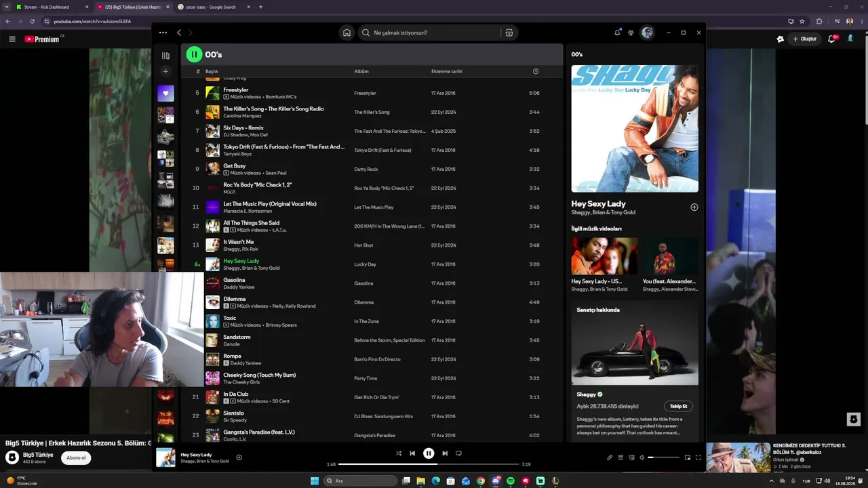Switch to the Kick Dashboard browser tab
Viewport: 868px width, 488px height.
click(x=51, y=7)
